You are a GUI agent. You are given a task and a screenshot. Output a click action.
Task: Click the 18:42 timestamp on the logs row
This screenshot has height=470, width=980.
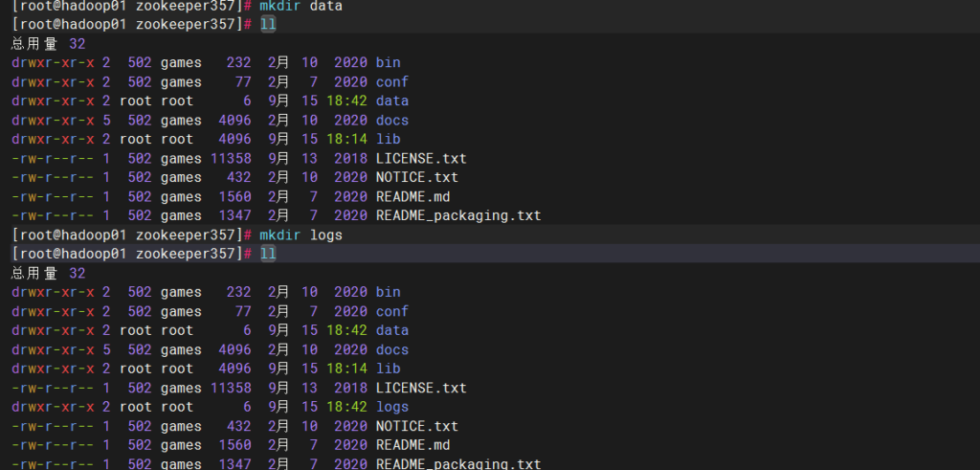pyautogui.click(x=346, y=407)
